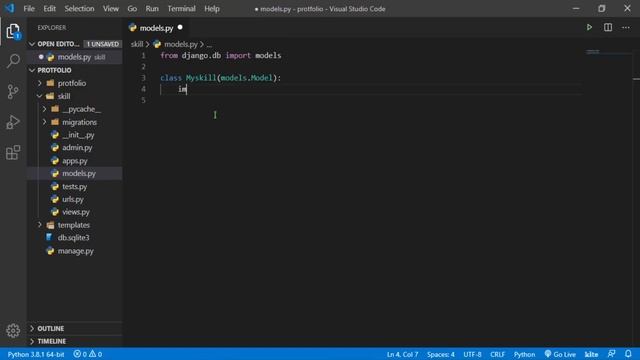Viewport: 640px width, 360px height.
Task: Change indentation via Spaces: 4
Action: click(441, 354)
